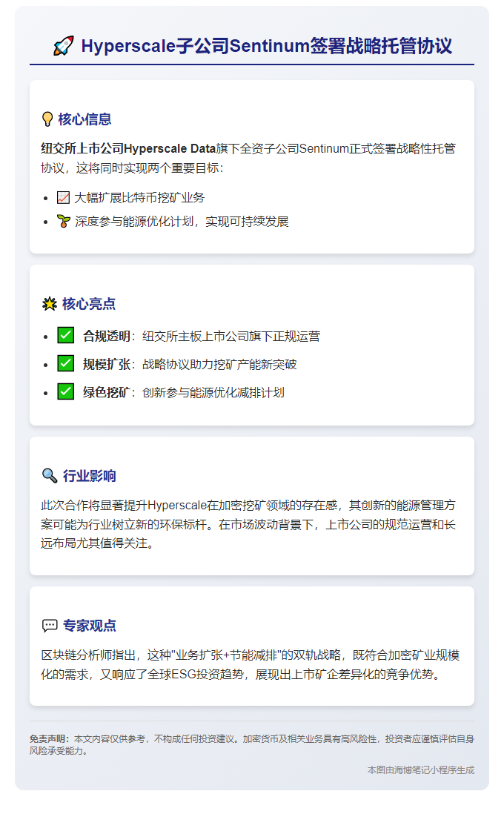Click the magnifier icon beside 行业影响
Viewport: 504px width, 814px height.
[50, 475]
